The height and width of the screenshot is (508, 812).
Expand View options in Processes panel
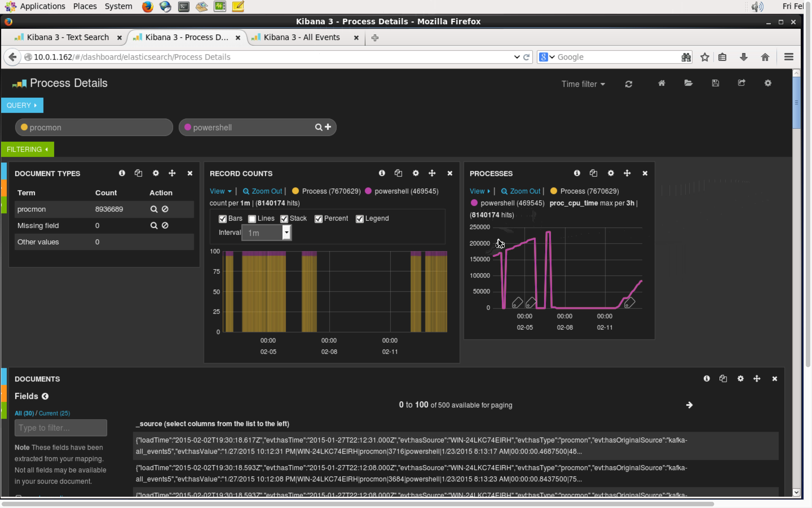point(480,191)
